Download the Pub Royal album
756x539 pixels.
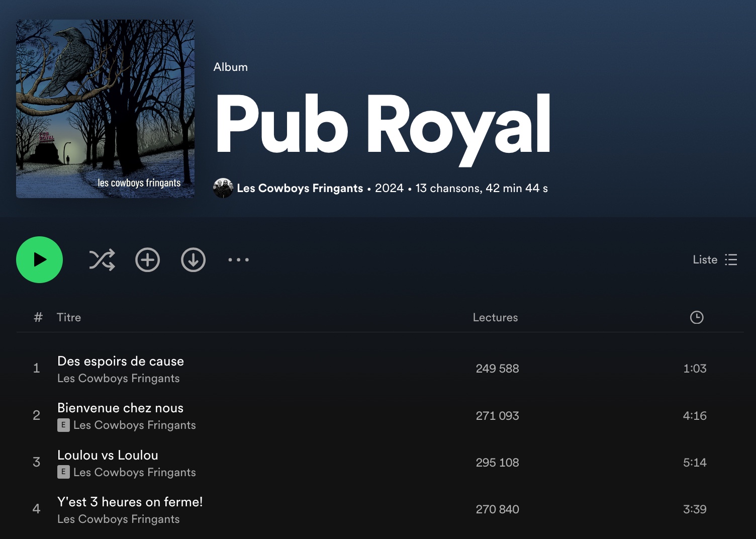193,259
